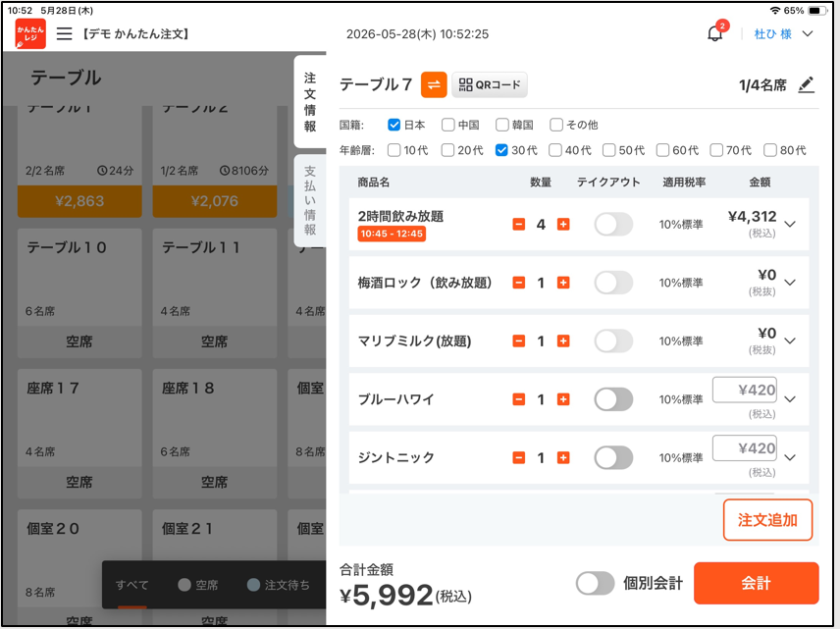Check the 中国 nationality box
This screenshot has height=629, width=840.
pos(447,125)
